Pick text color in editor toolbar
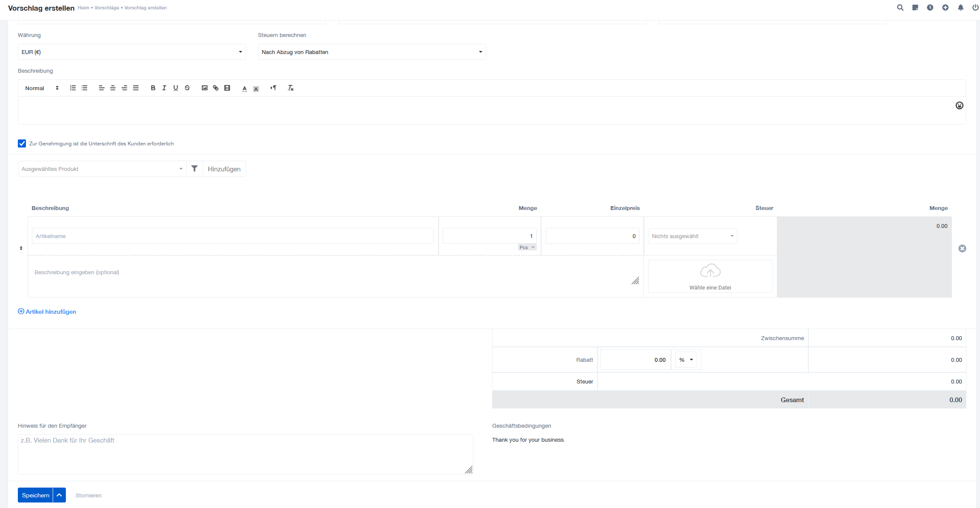Viewport: 980px width, 508px height. pyautogui.click(x=244, y=88)
